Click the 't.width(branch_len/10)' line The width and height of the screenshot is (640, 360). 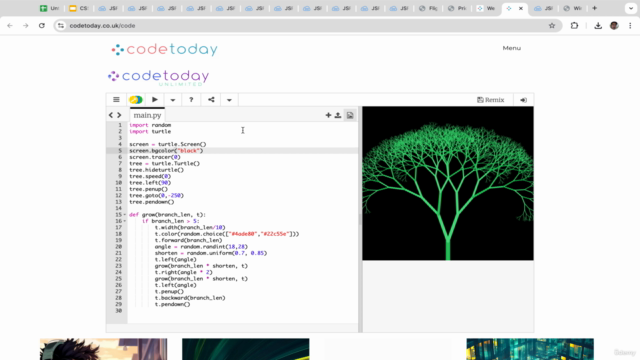pos(190,227)
